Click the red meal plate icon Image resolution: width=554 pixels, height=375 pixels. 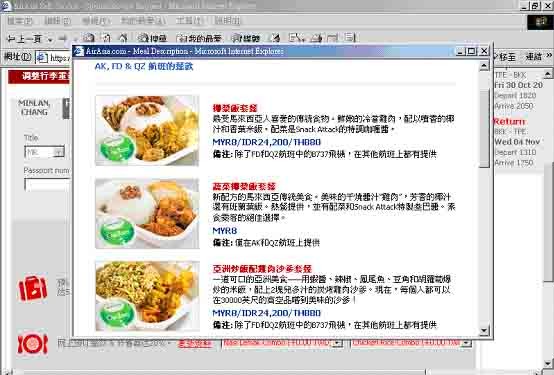[x=33, y=344]
